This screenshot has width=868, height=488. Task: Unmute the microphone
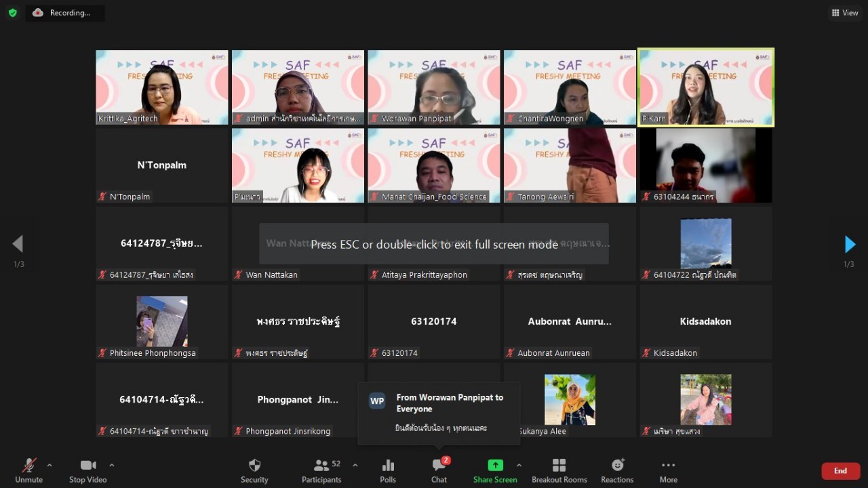point(28,470)
